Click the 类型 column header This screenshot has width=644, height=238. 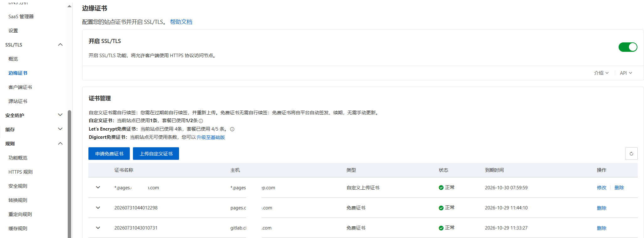pyautogui.click(x=351, y=170)
